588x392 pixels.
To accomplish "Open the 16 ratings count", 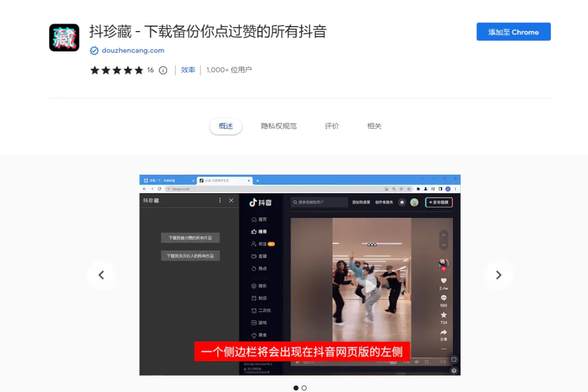I will coord(150,70).
